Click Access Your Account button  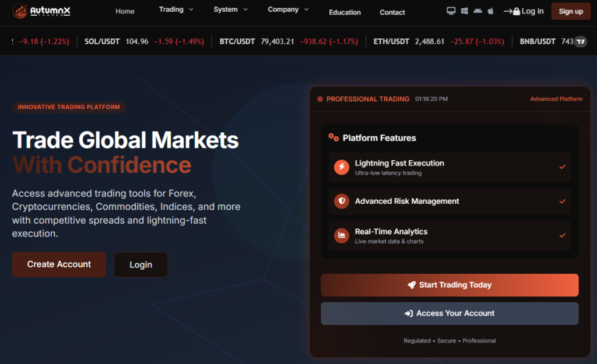coord(449,313)
